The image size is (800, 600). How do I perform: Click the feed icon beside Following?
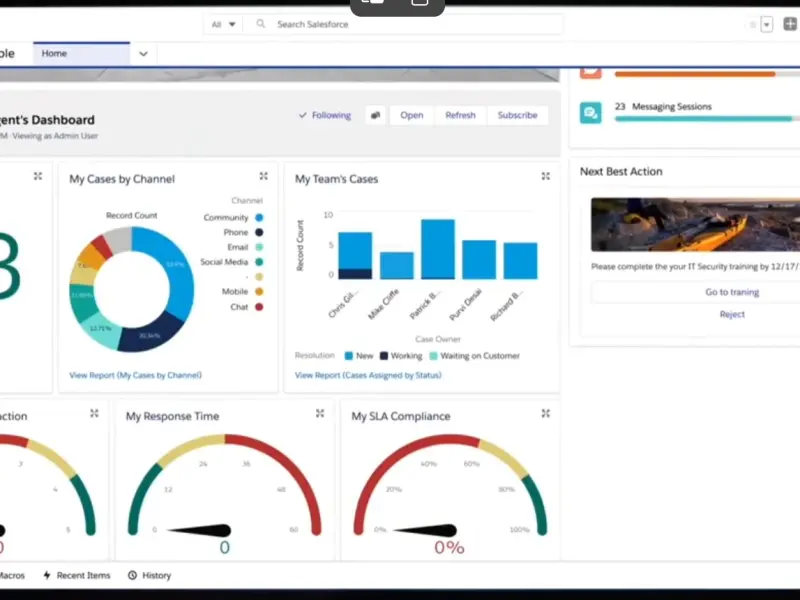pyautogui.click(x=375, y=115)
